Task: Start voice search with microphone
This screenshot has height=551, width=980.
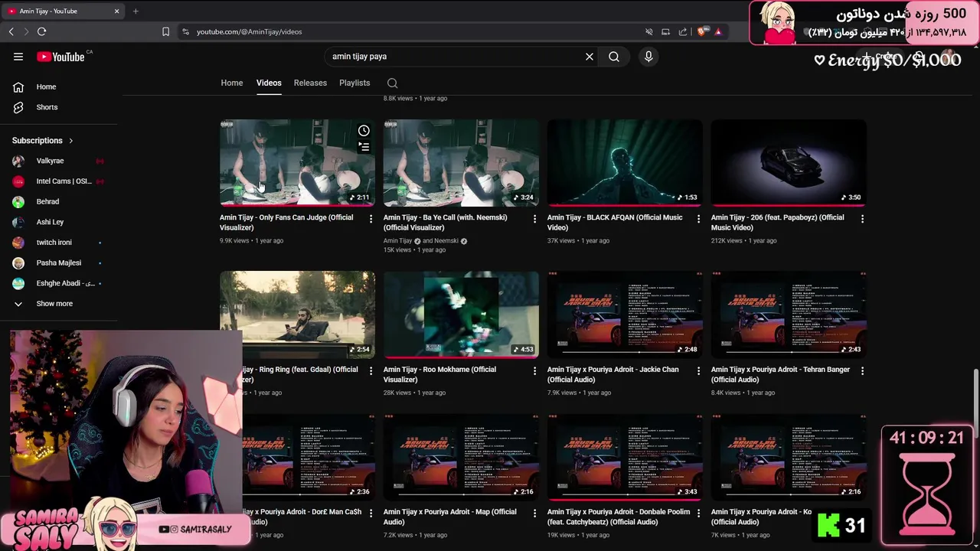Action: click(648, 57)
